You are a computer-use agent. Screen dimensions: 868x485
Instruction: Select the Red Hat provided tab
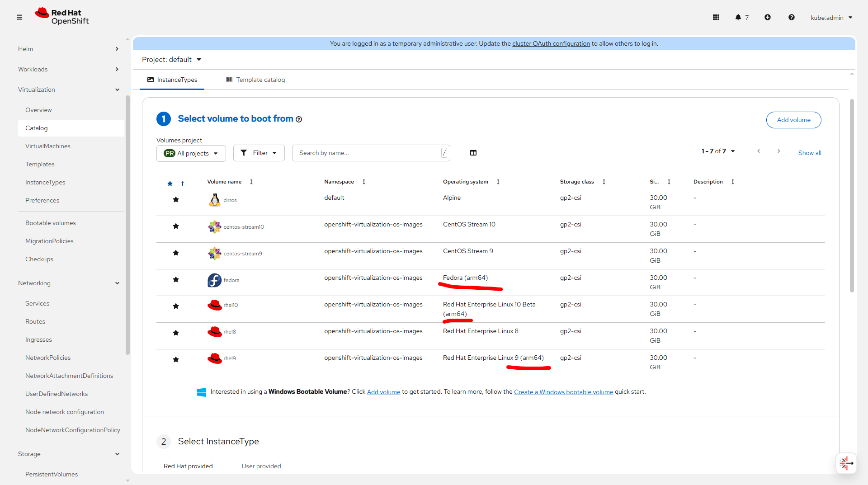(x=188, y=466)
